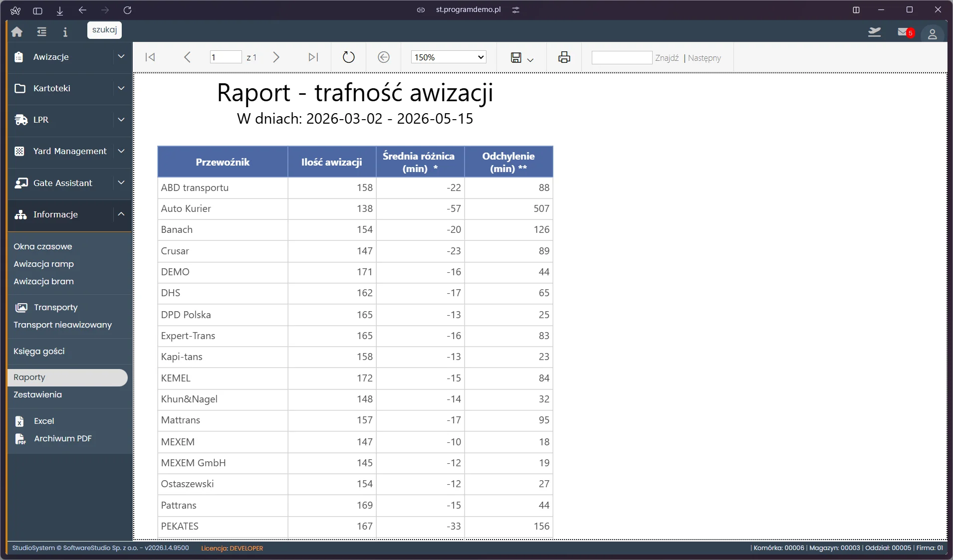Collapse the Informacje section chevron
Image resolution: width=953 pixels, height=560 pixels.
(121, 214)
